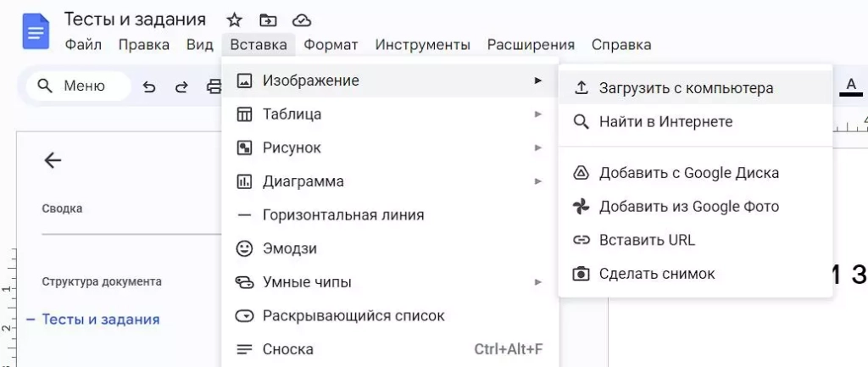Viewport: 868px width, 367px height.
Task: Click the Меню search box
Action: tap(78, 86)
